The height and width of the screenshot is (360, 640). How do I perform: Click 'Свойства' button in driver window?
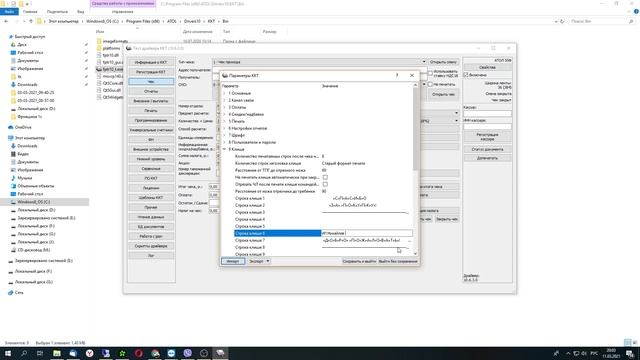point(487,67)
